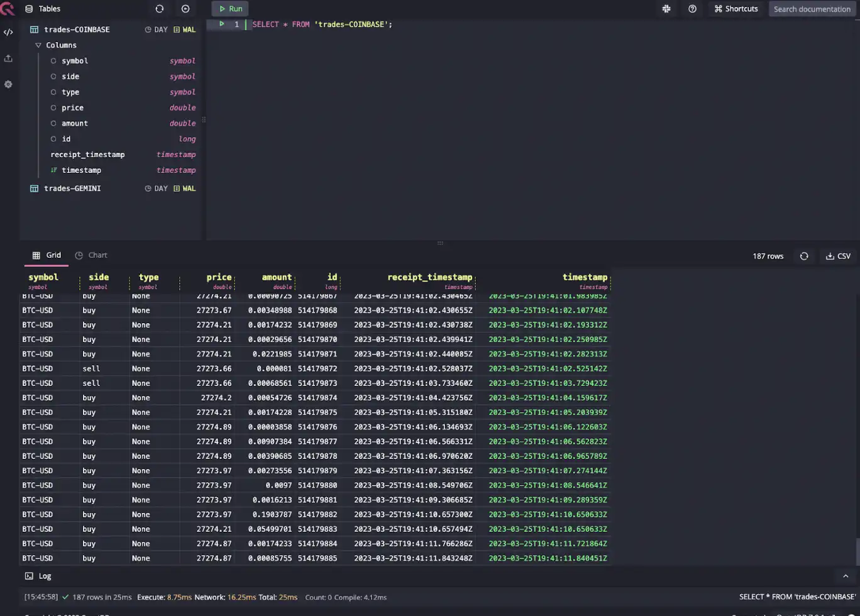Open the Shortcuts button
This screenshot has width=860, height=616.
(x=736, y=9)
